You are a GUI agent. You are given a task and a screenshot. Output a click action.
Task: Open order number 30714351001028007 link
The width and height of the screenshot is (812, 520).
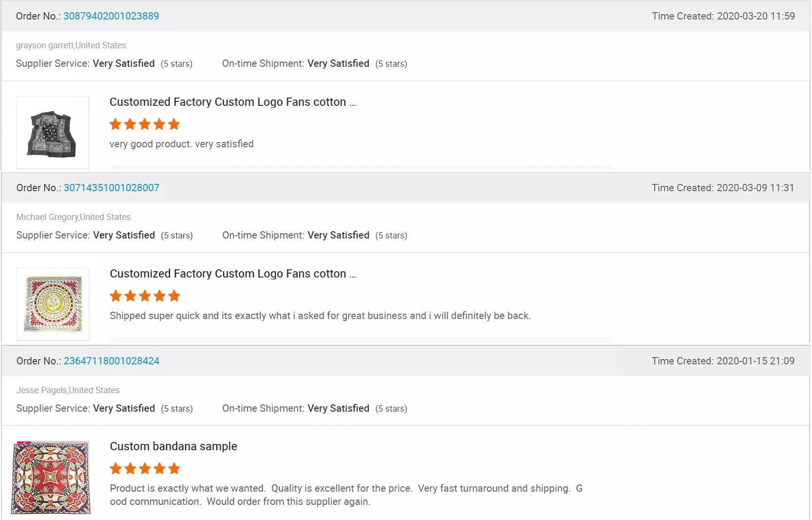(111, 188)
